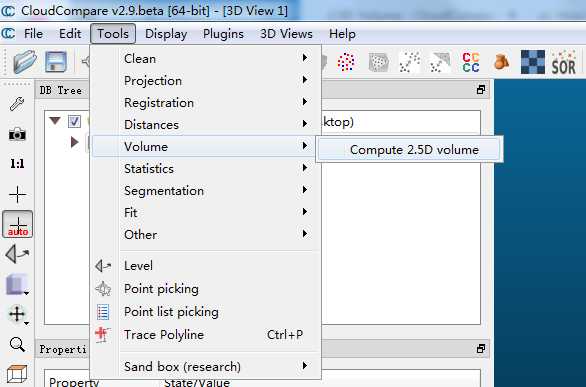Viewport: 586px width, 387px height.
Task: Expand the child node in DB Tree
Action: coord(74,142)
